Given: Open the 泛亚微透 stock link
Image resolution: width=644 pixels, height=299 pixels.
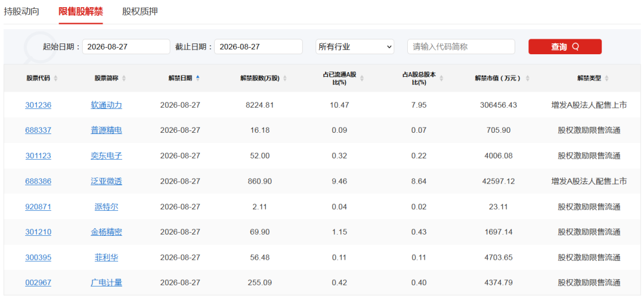Looking at the screenshot, I should tap(106, 181).
